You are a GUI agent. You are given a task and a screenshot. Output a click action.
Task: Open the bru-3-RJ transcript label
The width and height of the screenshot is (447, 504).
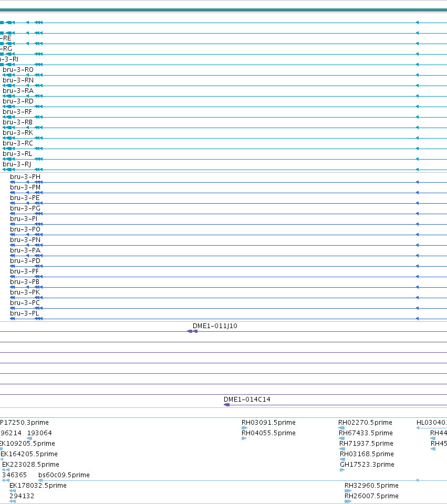pyautogui.click(x=17, y=164)
